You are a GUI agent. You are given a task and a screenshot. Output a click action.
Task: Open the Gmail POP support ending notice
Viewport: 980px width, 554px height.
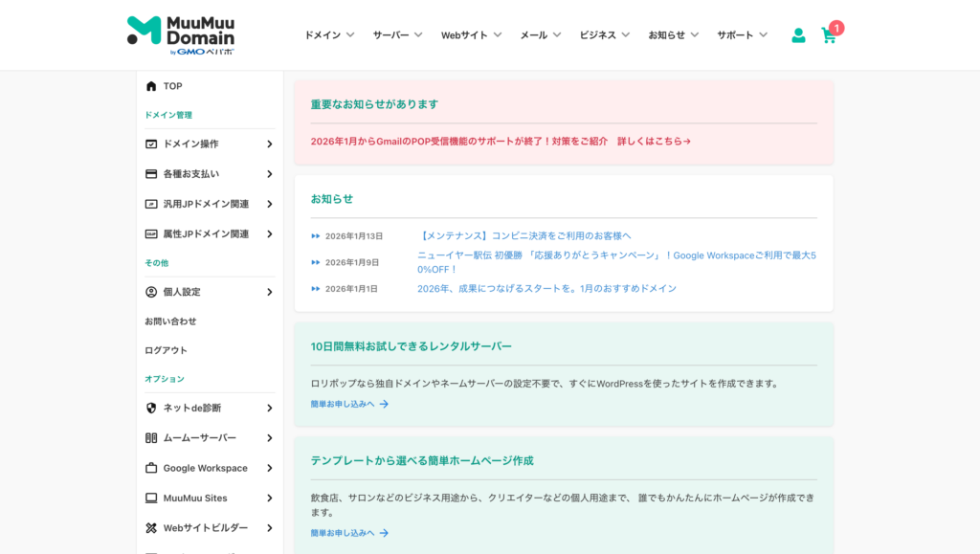coord(500,141)
